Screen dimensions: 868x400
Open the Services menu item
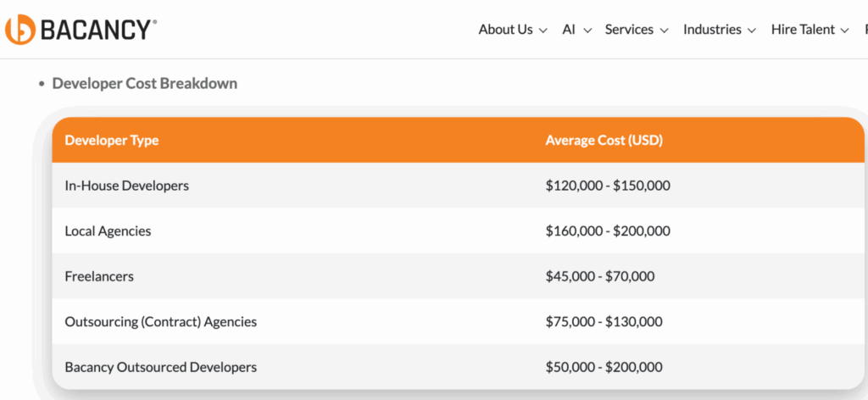coord(629,30)
